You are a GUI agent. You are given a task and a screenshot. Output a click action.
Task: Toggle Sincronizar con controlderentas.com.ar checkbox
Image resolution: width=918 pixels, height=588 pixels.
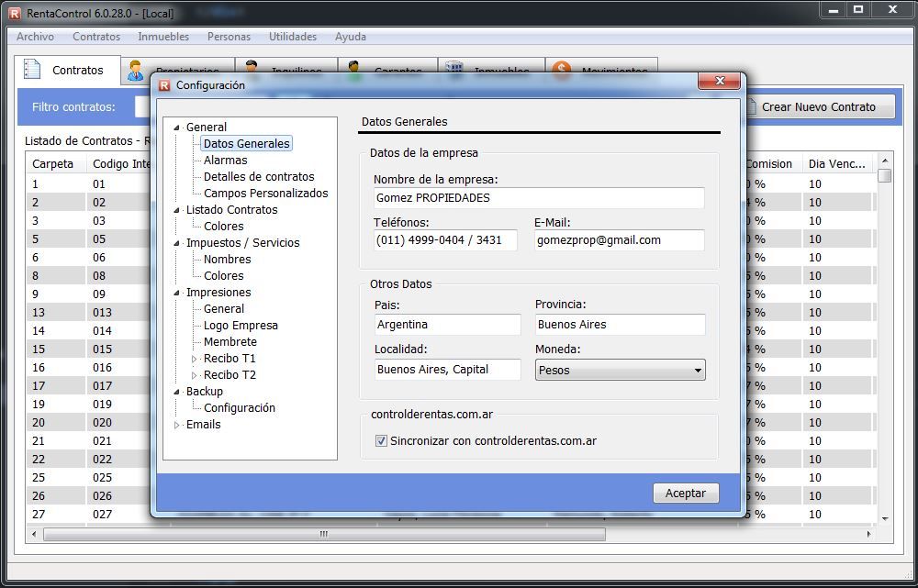[x=381, y=440]
